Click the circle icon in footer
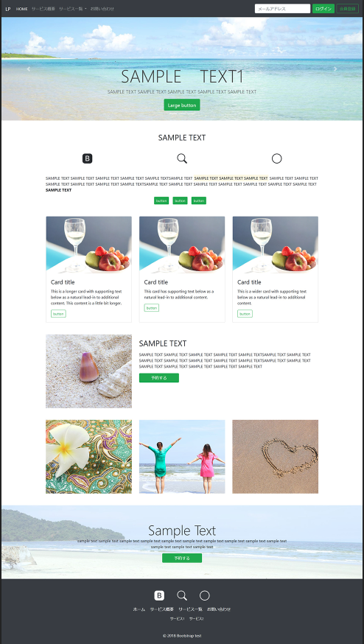The width and height of the screenshot is (364, 644). (x=205, y=595)
